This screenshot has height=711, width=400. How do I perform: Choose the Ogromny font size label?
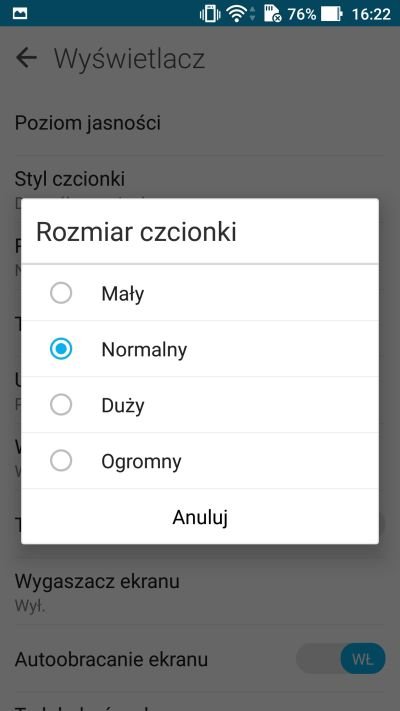tap(141, 462)
